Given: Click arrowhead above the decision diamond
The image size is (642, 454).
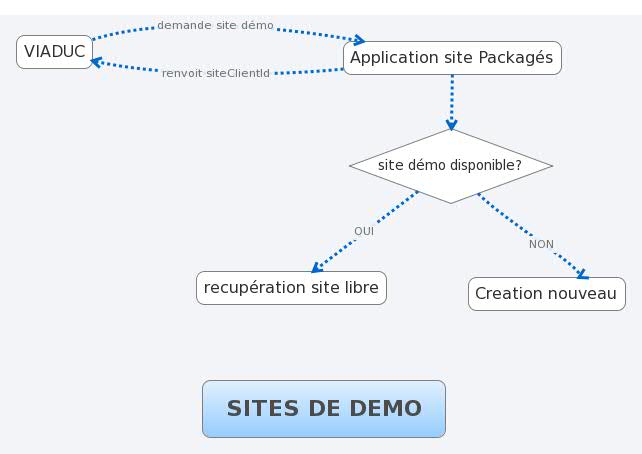Looking at the screenshot, I should (451, 125).
